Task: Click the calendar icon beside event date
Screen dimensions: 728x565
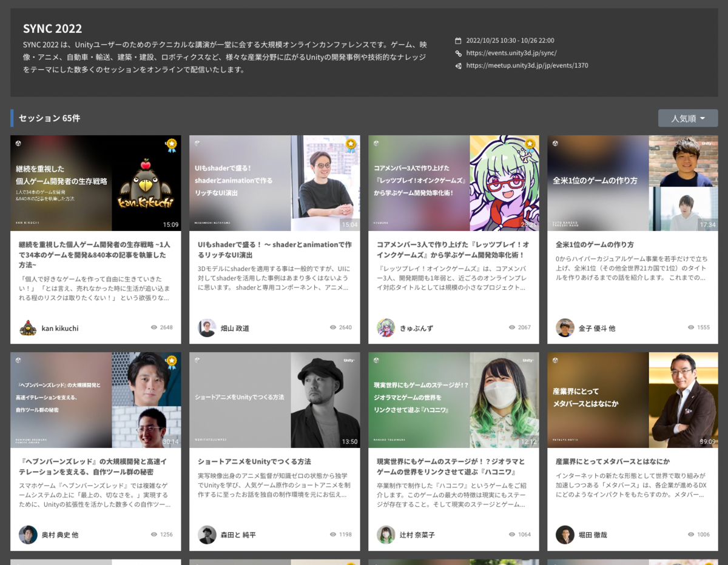Action: click(459, 41)
